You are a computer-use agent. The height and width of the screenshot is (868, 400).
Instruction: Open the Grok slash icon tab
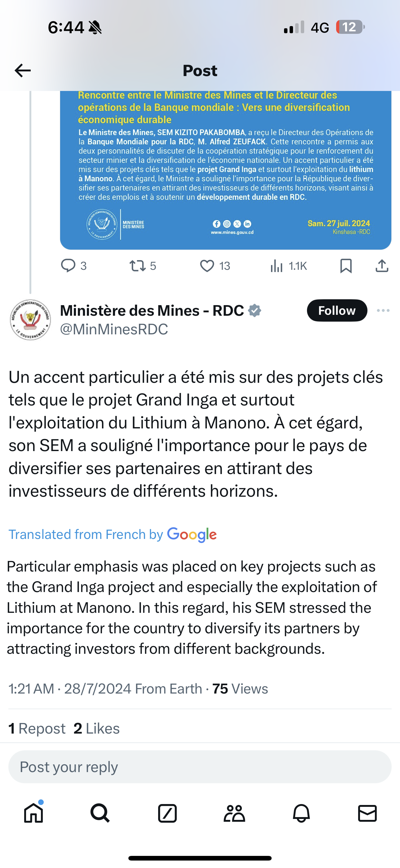pyautogui.click(x=167, y=813)
